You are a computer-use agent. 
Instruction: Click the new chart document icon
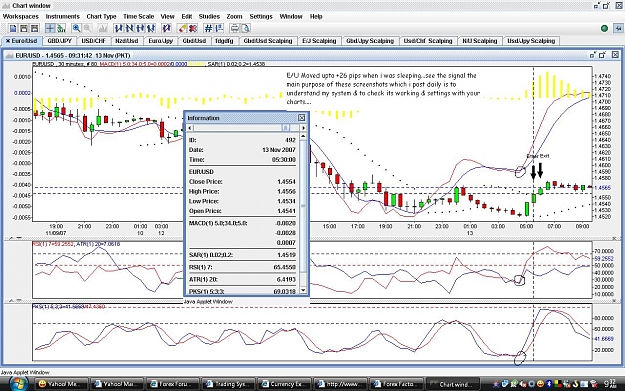[x=13, y=28]
